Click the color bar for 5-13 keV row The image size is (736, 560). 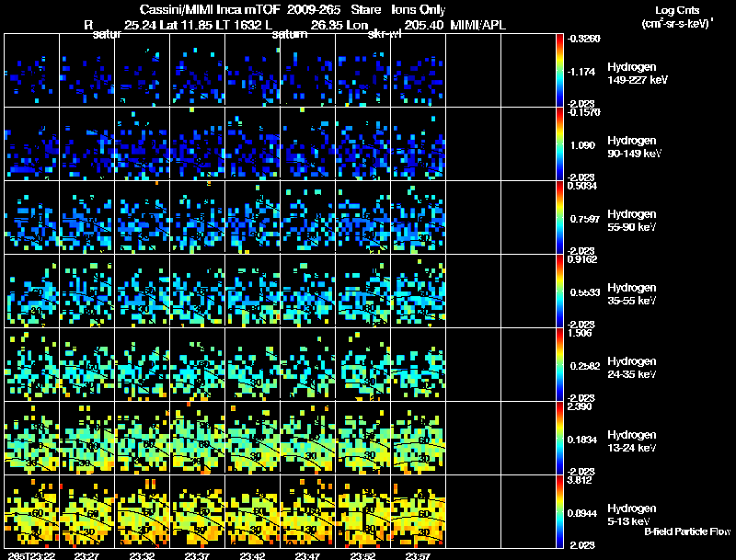point(559,512)
